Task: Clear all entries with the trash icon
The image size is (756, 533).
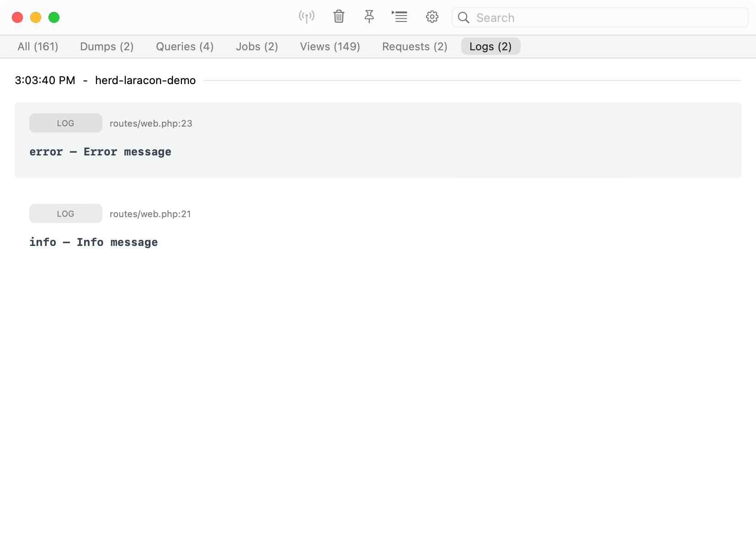Action: [339, 17]
